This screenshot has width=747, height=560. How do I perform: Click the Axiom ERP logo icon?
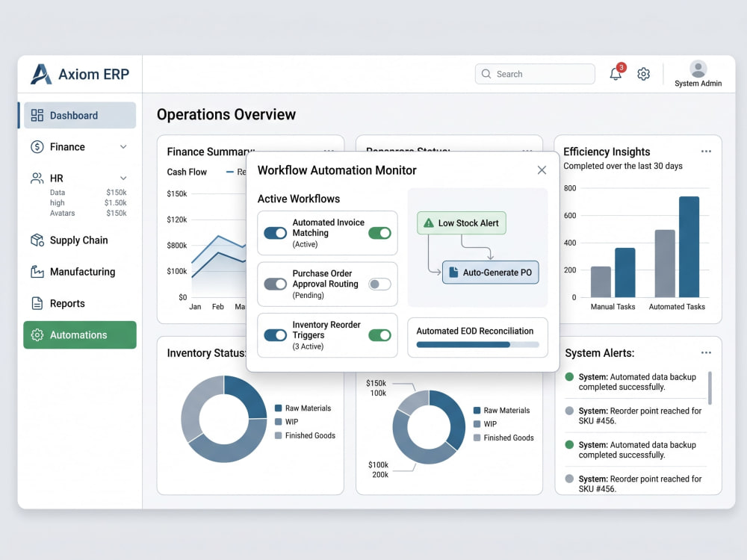tap(41, 74)
